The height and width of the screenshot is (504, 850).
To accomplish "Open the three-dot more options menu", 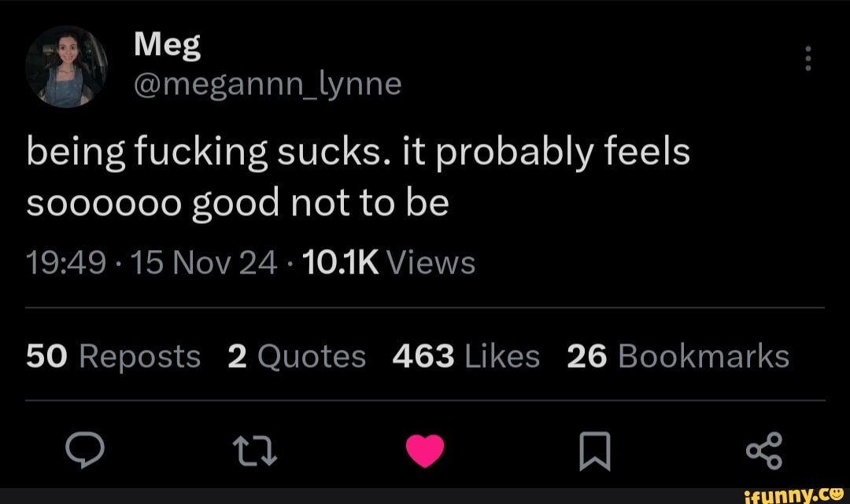I will point(808,60).
